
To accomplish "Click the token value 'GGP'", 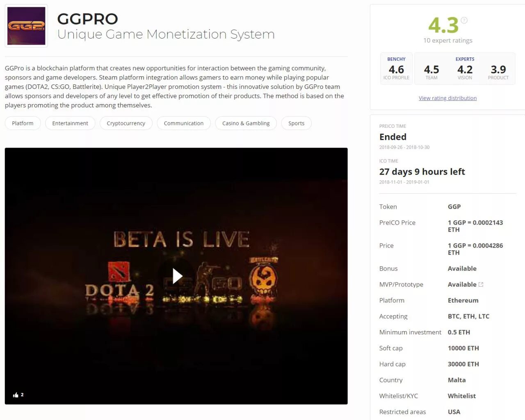I will pos(454,207).
